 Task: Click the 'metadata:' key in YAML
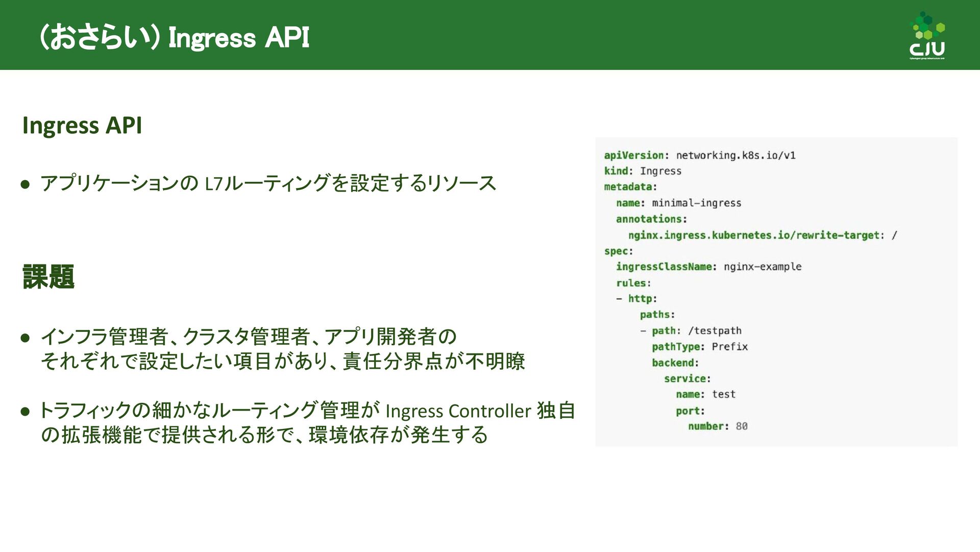(630, 187)
